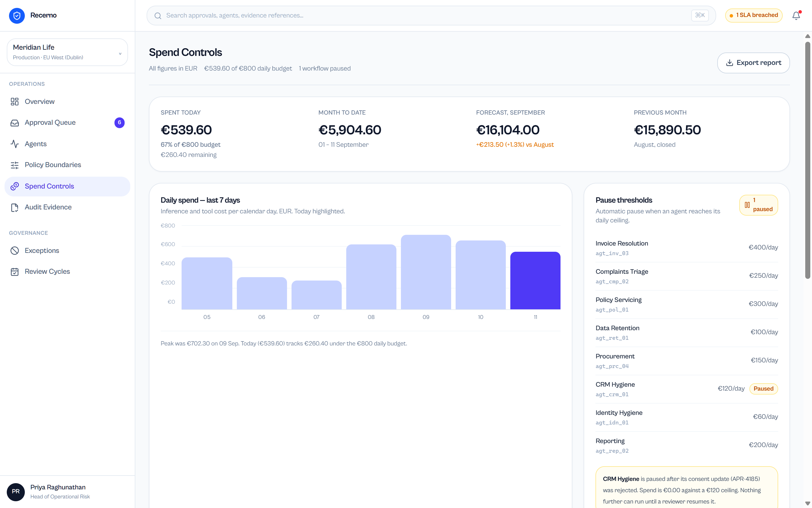
Task: Click the Policy Boundaries sliders icon
Action: tap(14, 165)
